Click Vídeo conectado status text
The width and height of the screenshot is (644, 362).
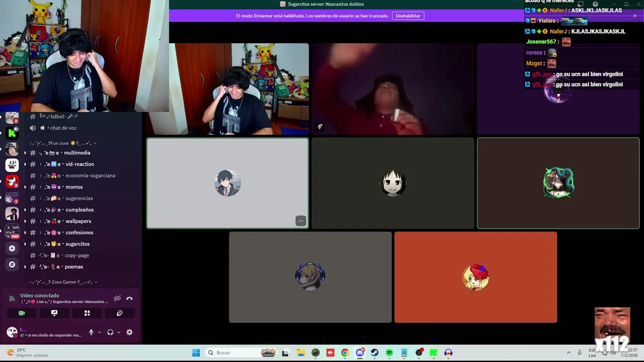point(40,296)
